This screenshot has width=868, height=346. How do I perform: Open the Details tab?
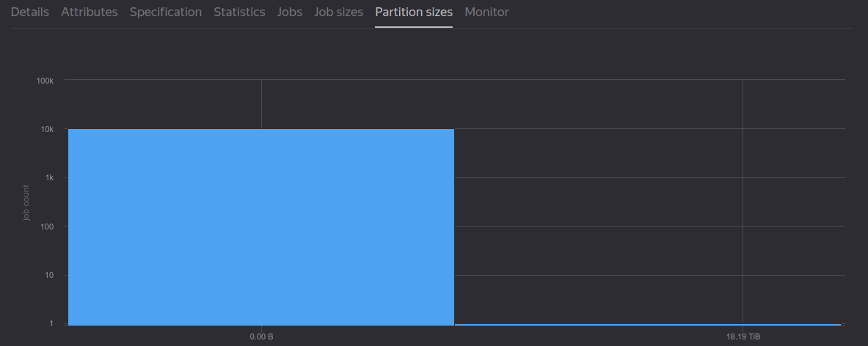pos(30,12)
